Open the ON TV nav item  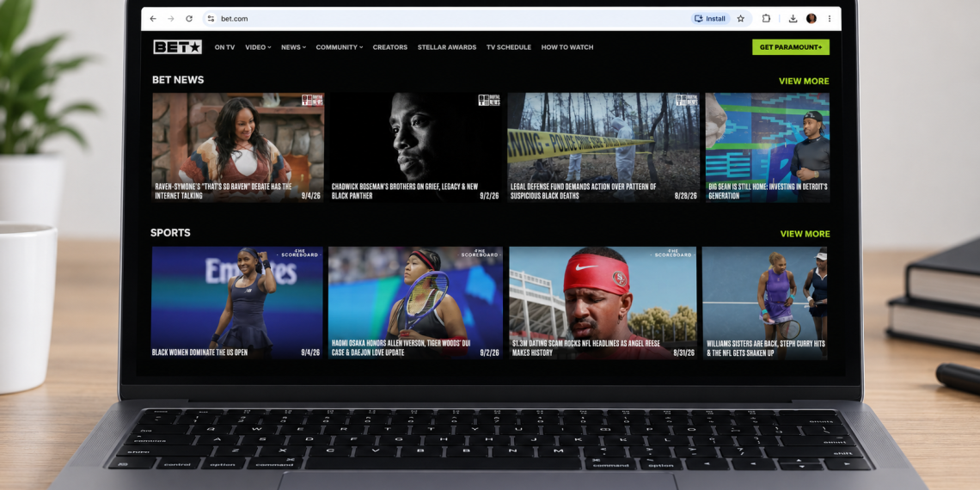click(x=224, y=47)
